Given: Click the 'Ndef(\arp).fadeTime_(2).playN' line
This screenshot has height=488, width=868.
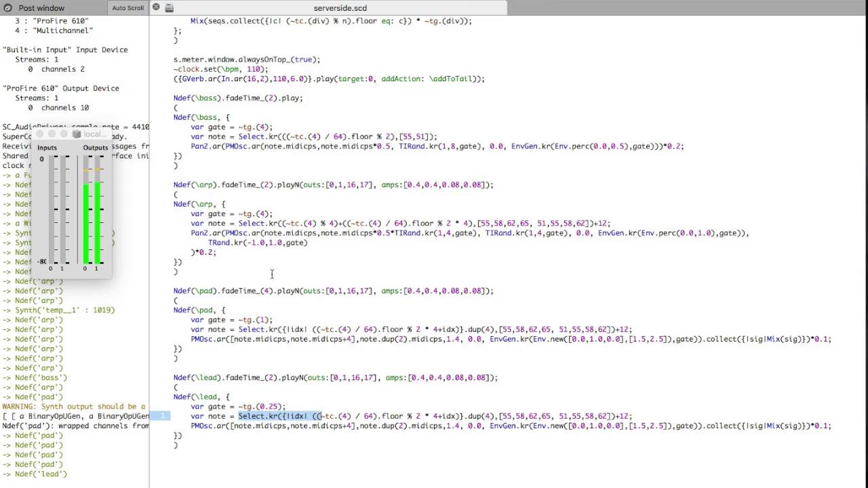Looking at the screenshot, I should pos(333,185).
